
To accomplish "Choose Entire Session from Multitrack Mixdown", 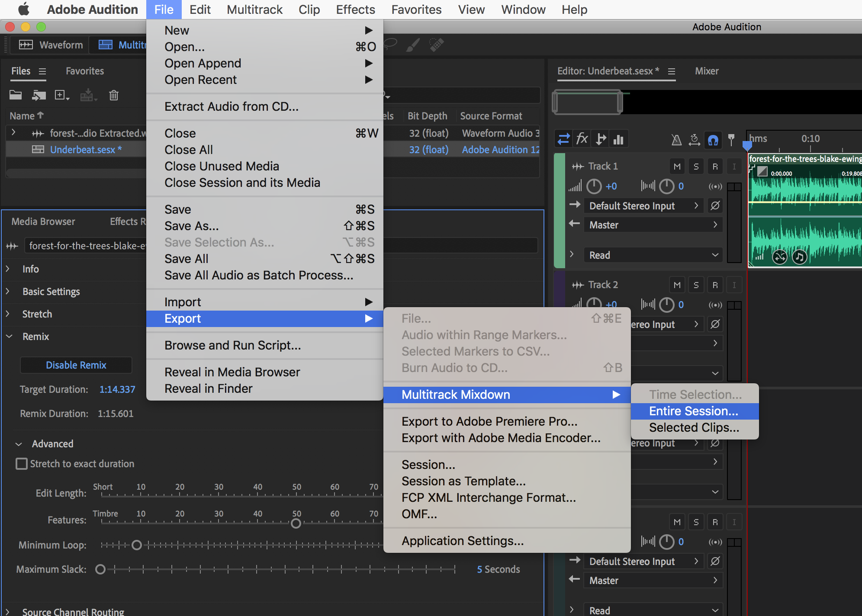I will pyautogui.click(x=695, y=411).
